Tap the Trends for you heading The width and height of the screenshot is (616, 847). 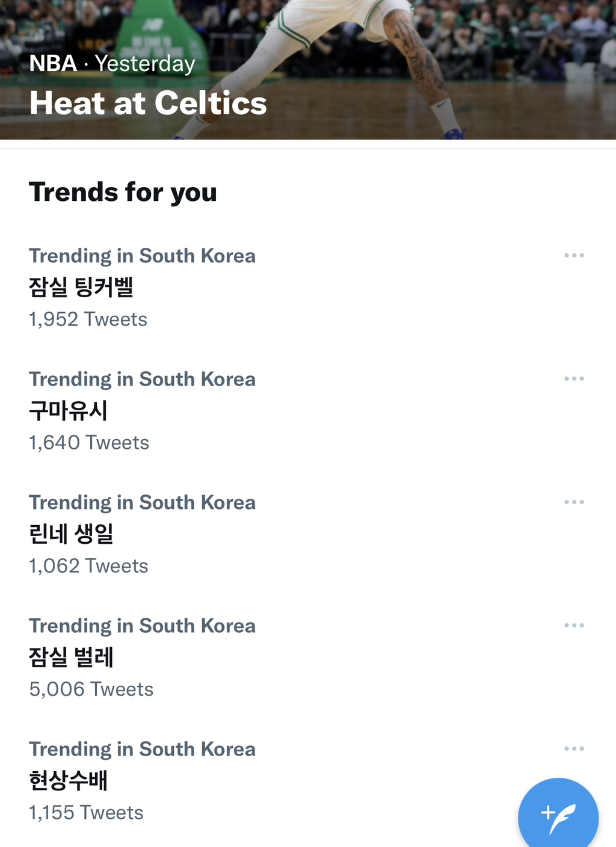[x=123, y=192]
